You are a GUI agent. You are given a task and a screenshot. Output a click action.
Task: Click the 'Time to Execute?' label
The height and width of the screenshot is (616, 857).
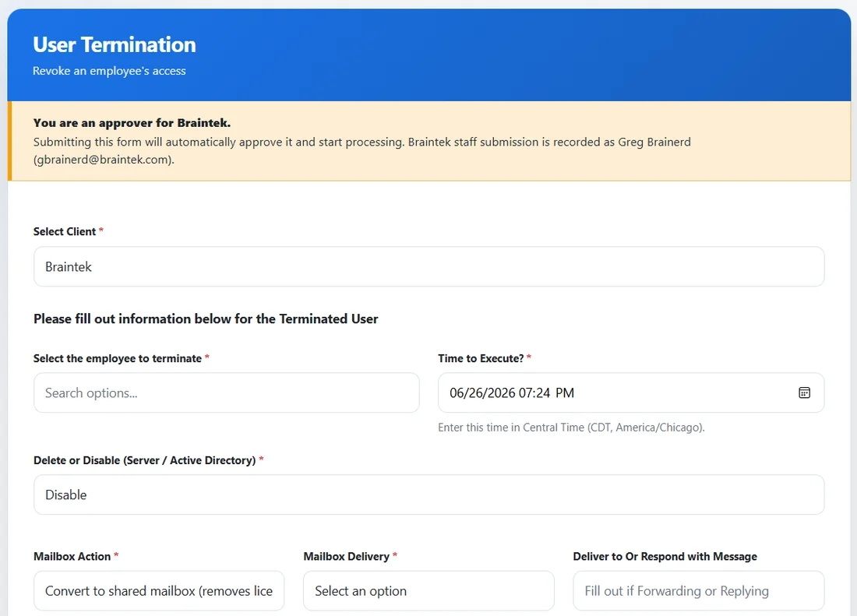click(x=481, y=358)
